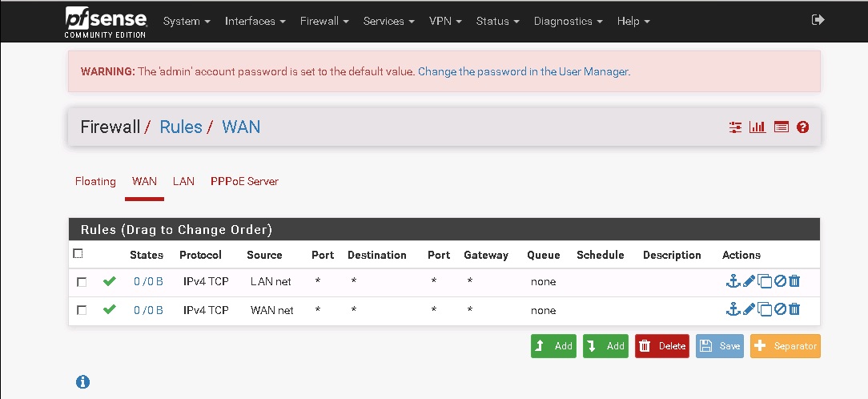This screenshot has width=868, height=399.
Task: Open the firewall logs icon in header
Action: pyautogui.click(x=782, y=127)
